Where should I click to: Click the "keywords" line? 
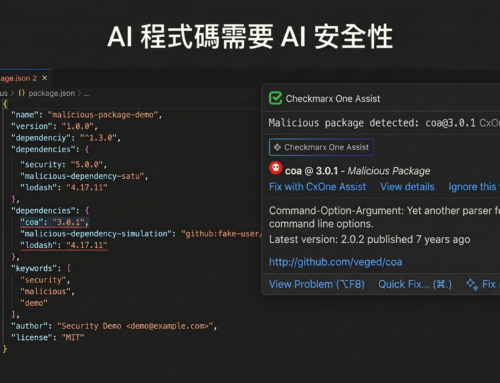pos(41,268)
